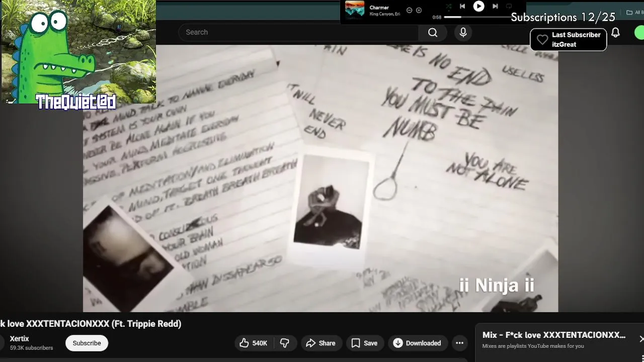This screenshot has height=362, width=644.
Task: Click the King Canyon artist name
Action: point(384,14)
